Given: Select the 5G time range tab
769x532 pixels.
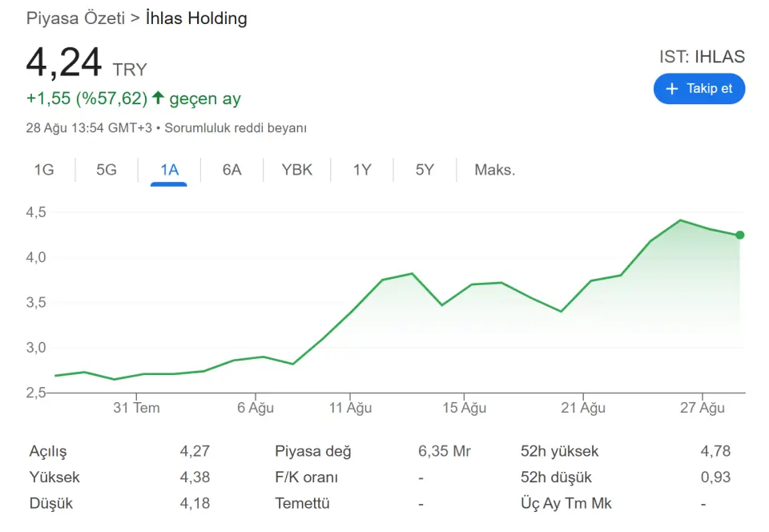Looking at the screenshot, I should 107,170.
